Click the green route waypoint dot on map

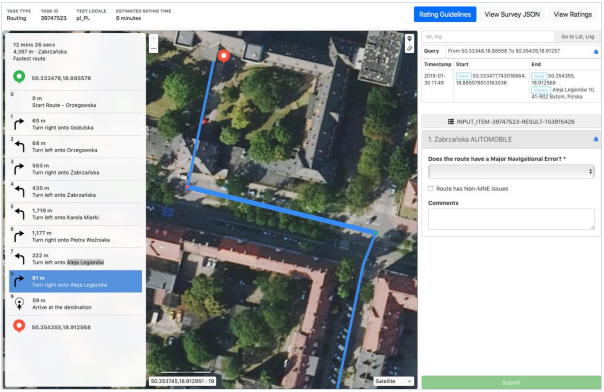coord(376,233)
